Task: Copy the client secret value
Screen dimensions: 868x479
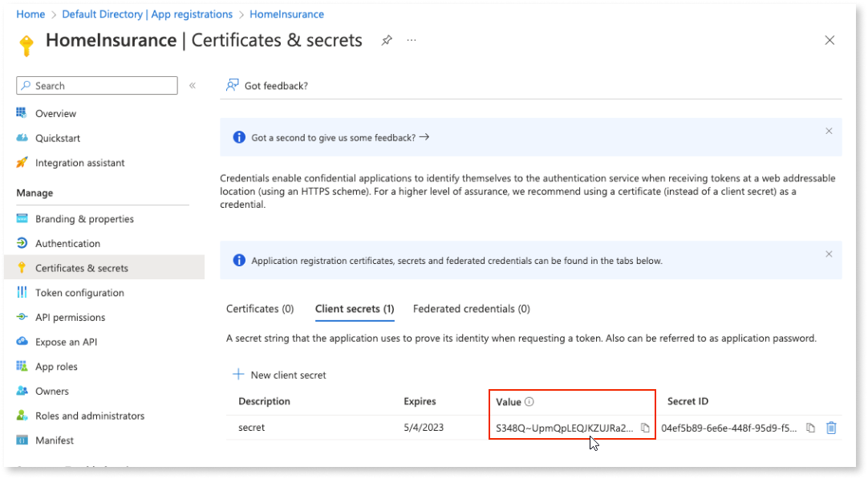Action: 645,428
